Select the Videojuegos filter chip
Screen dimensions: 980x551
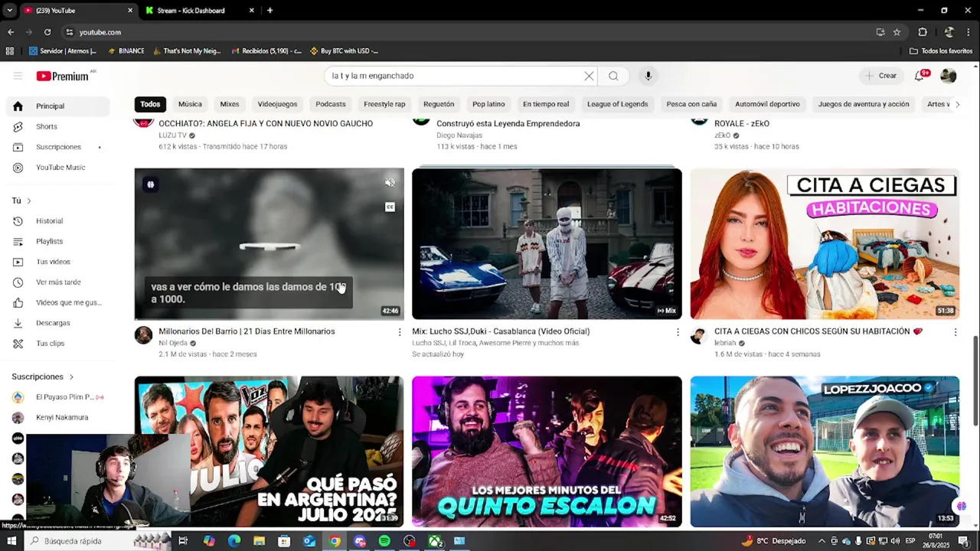point(277,104)
